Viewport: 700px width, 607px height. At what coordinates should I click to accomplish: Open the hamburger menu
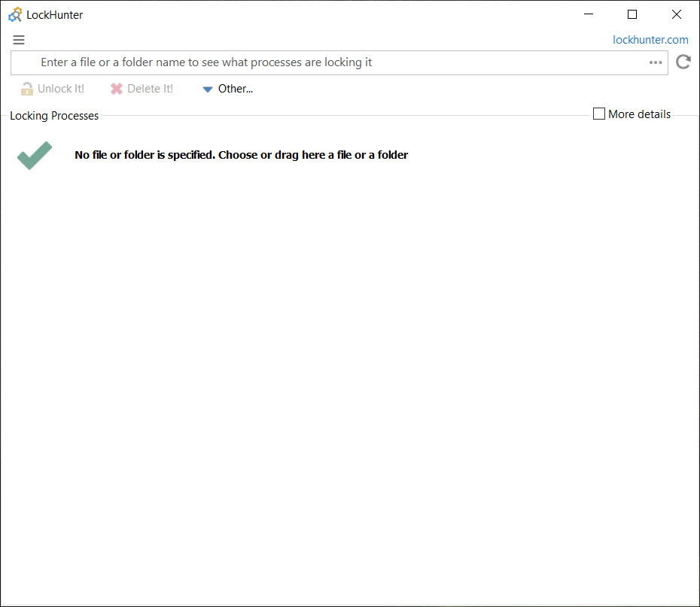19,40
